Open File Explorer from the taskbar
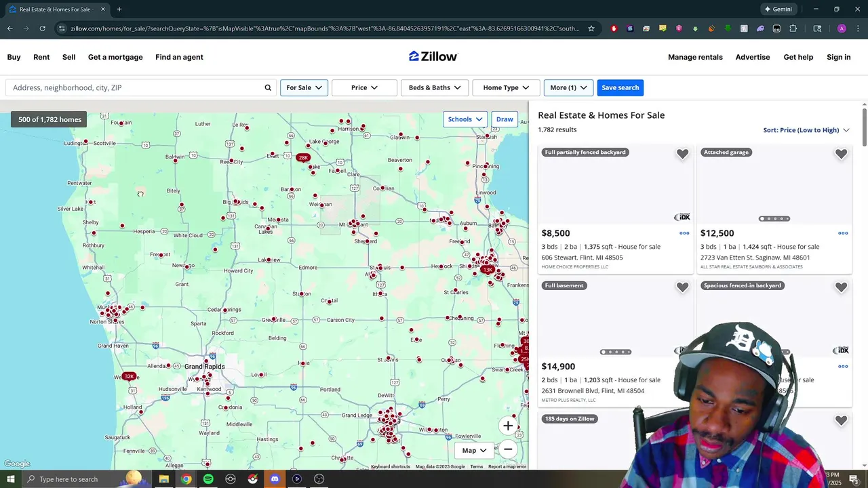This screenshot has width=868, height=488. (163, 479)
